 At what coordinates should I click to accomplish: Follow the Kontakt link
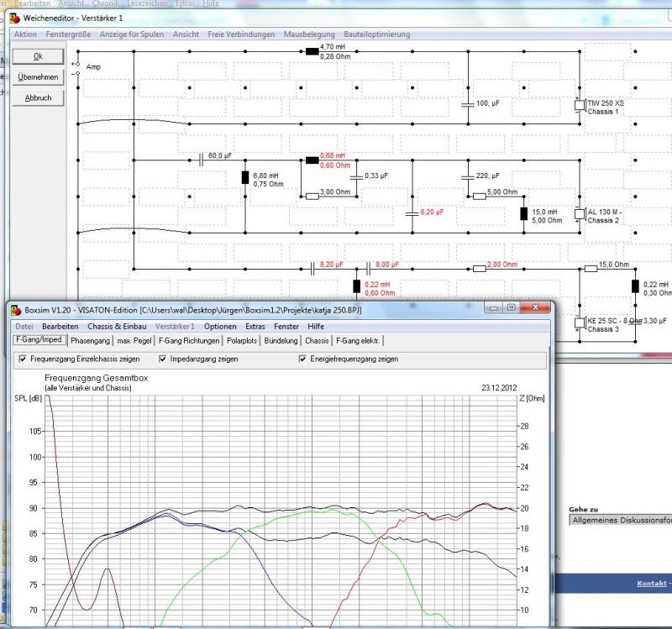pos(651,583)
